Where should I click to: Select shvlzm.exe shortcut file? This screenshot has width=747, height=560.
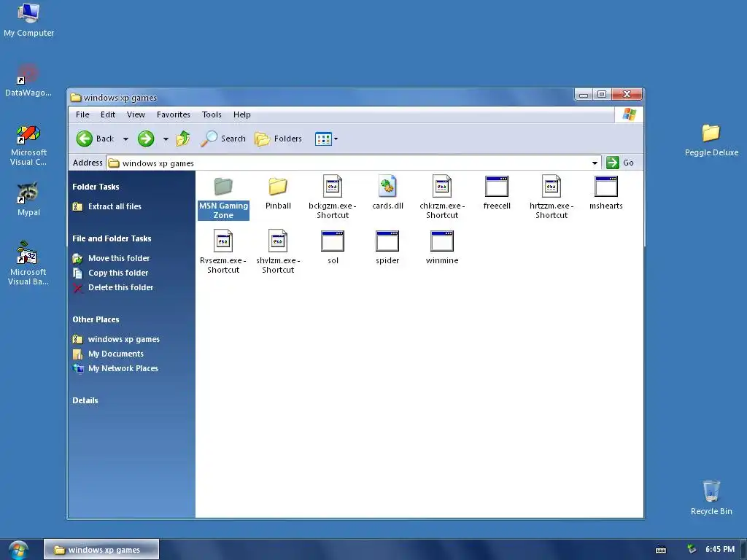pos(278,252)
